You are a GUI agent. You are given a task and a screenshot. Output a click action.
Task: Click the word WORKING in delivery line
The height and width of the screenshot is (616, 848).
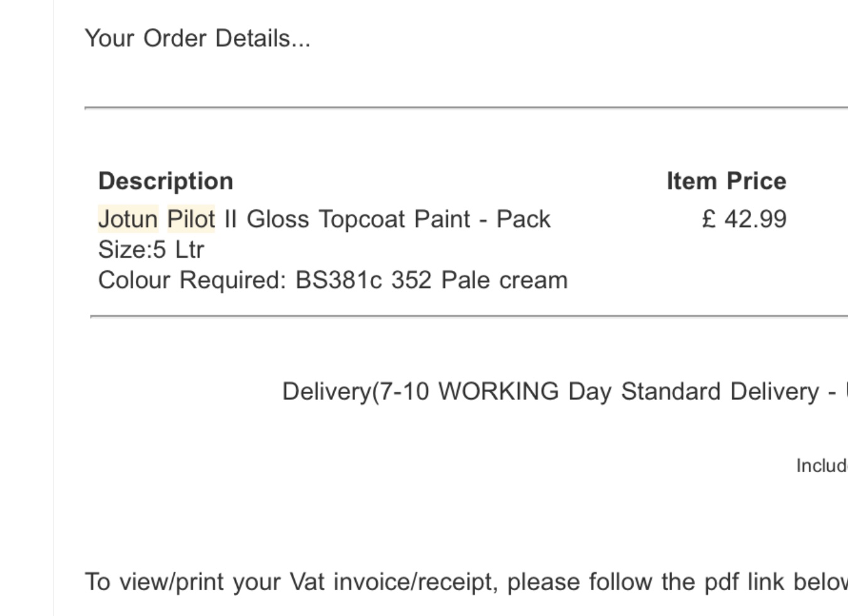pos(498,392)
